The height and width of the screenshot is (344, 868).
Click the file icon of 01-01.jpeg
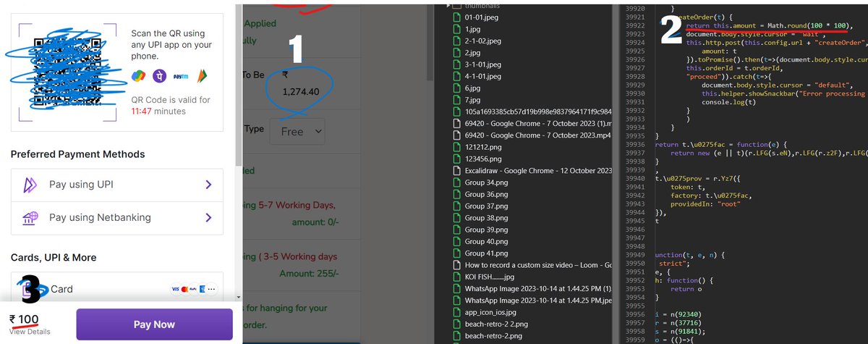point(456,17)
